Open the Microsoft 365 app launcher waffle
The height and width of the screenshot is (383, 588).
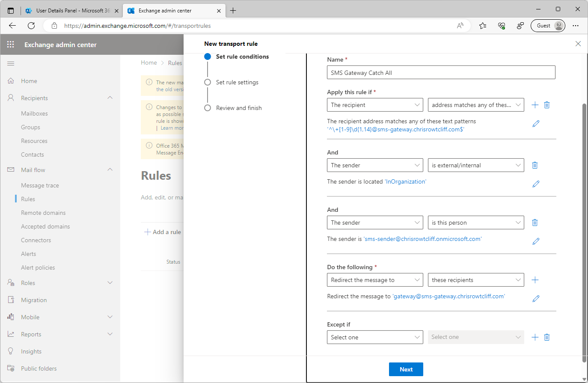pos(10,44)
